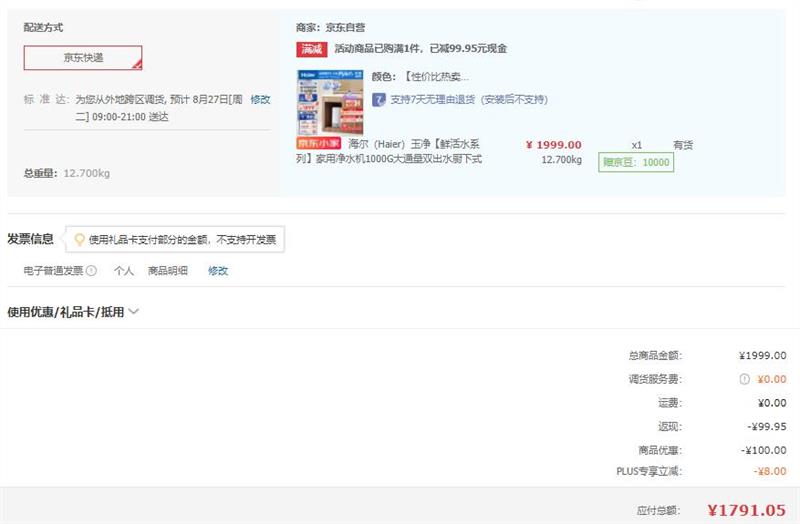
Task: Click the 活动商品已购满1件 promotion text
Action: (x=420, y=48)
